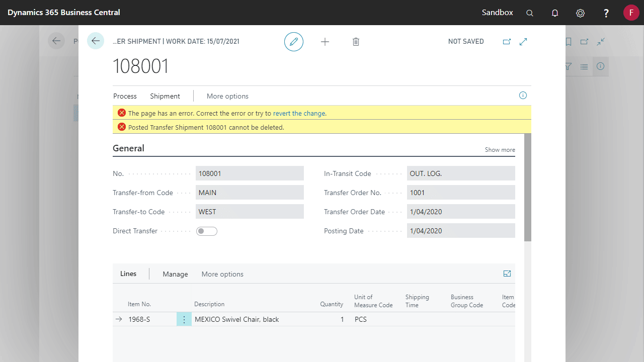Image resolution: width=644 pixels, height=362 pixels.
Task: Expand the shipment card to full width
Action: coord(523,42)
